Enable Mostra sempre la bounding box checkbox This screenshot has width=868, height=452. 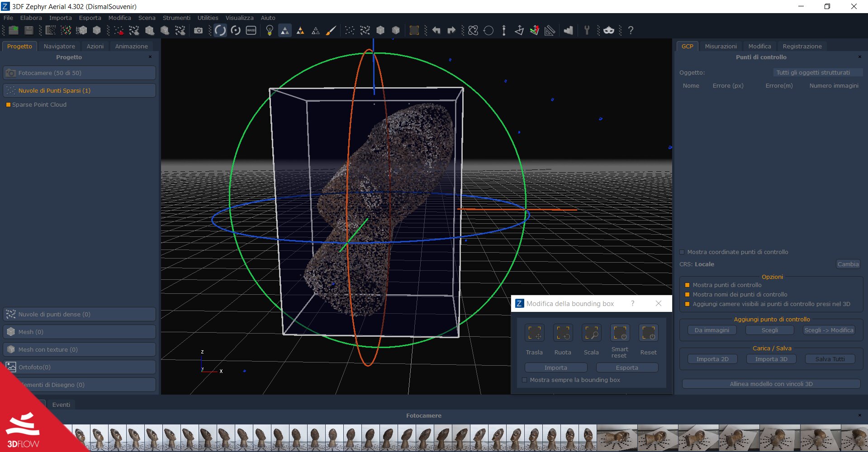pos(525,380)
